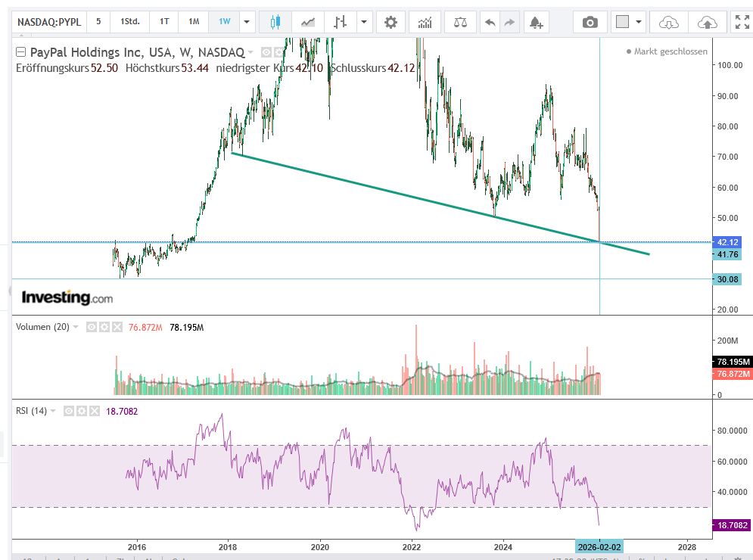Open the indicators chart icon
Screen dimensions: 753x560
pos(426,22)
